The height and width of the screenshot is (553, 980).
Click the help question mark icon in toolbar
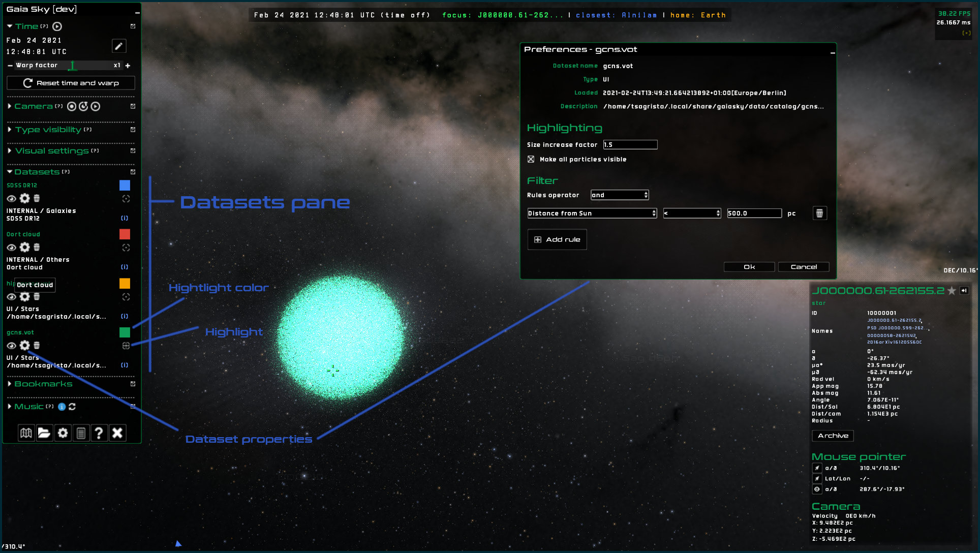(98, 433)
